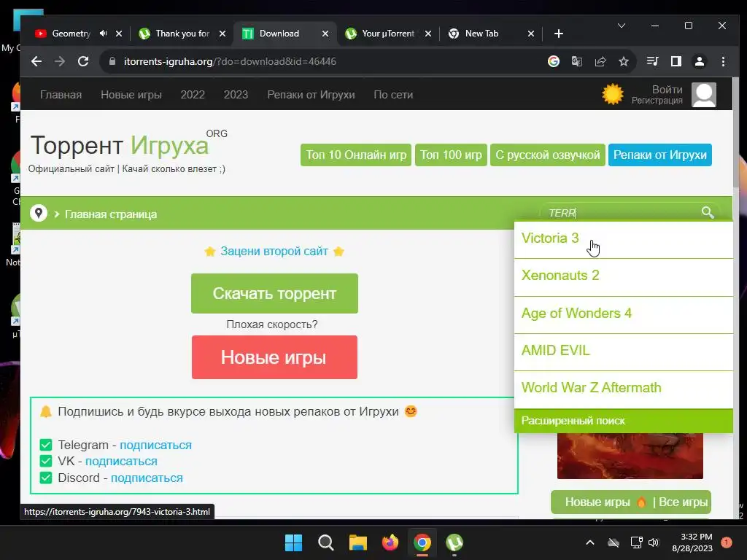This screenshot has height=560, width=747.
Task: Open the Новые игры nav item
Action: 131,95
